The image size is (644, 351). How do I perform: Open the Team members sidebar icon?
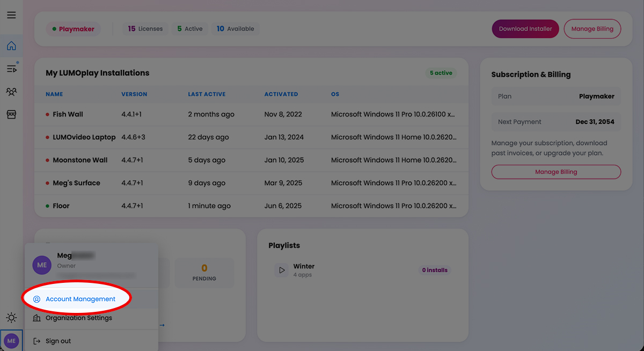(11, 92)
